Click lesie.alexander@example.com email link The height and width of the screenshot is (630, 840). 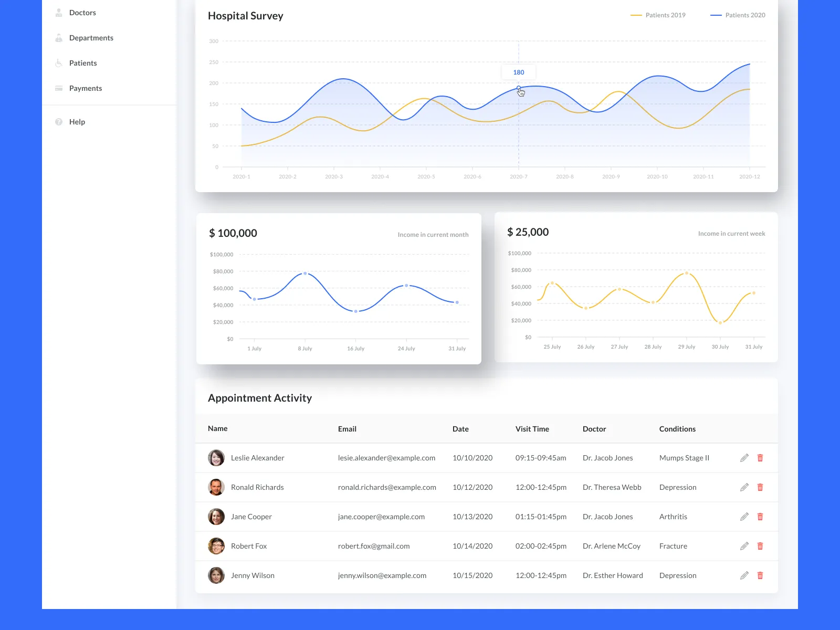pyautogui.click(x=386, y=458)
